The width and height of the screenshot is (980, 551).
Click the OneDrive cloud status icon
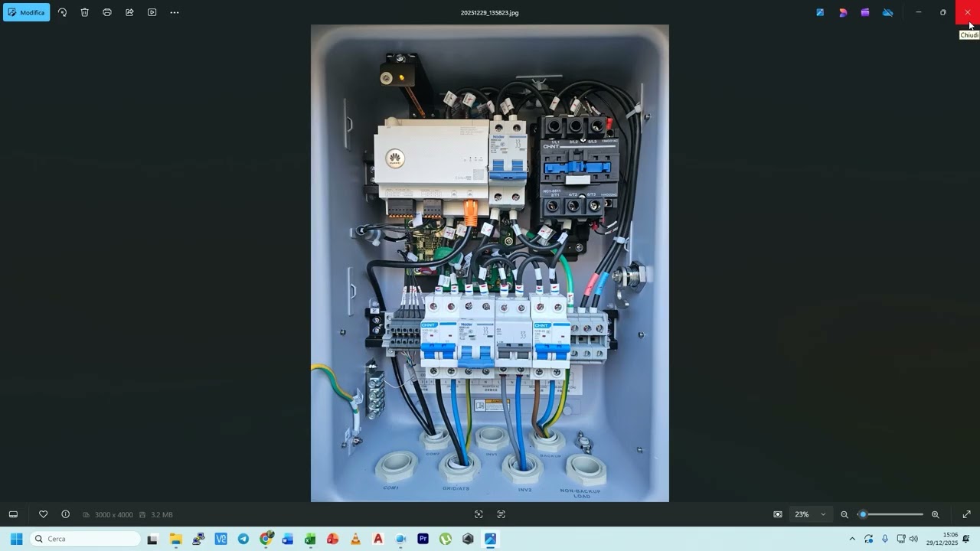click(888, 12)
